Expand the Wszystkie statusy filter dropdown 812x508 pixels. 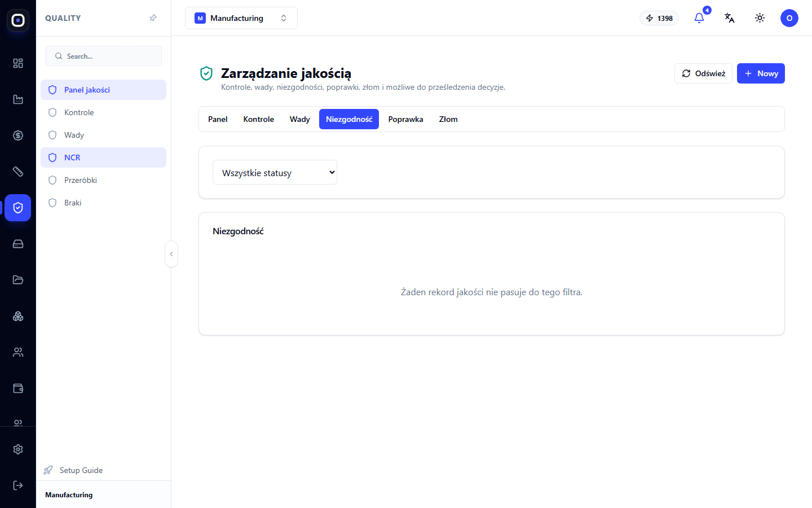coord(275,172)
